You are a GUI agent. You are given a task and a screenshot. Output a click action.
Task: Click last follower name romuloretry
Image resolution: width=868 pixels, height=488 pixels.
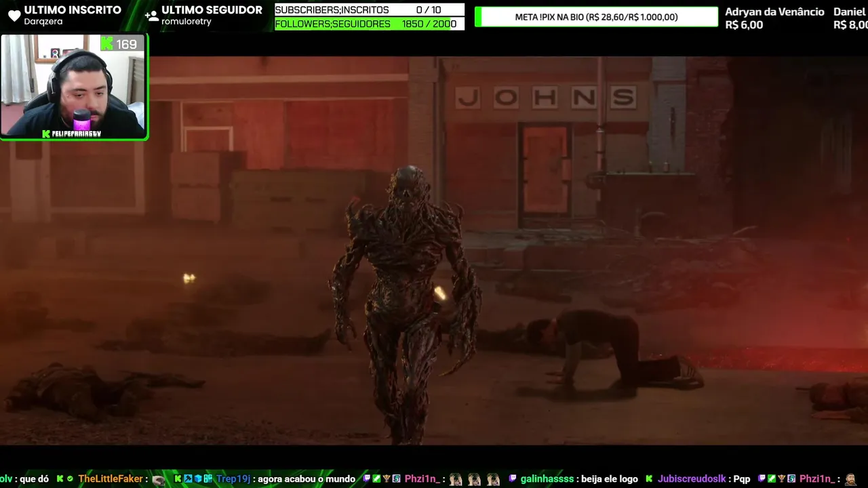(x=186, y=22)
